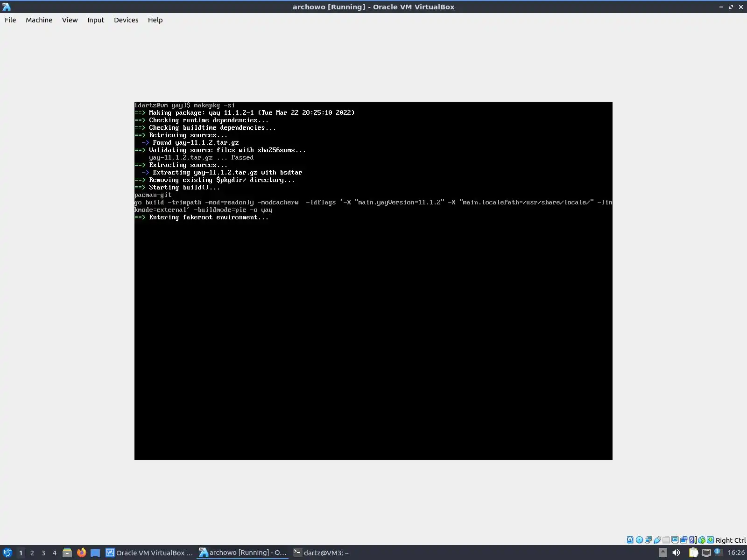The image size is (747, 560).
Task: Click the display settings status icon
Action: (675, 540)
